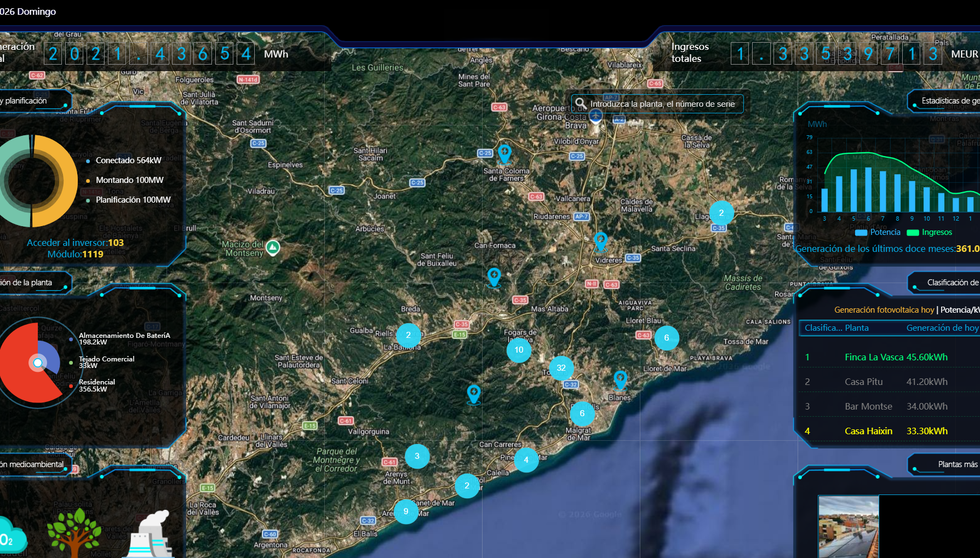Screen dimensions: 980x558
Task: Select the Casa Haixin ranking row
Action: pos(887,431)
